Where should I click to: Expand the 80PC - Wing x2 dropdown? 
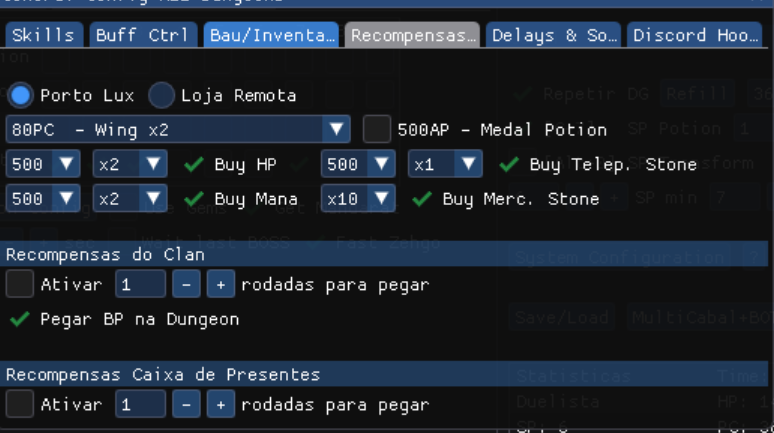pyautogui.click(x=178, y=129)
